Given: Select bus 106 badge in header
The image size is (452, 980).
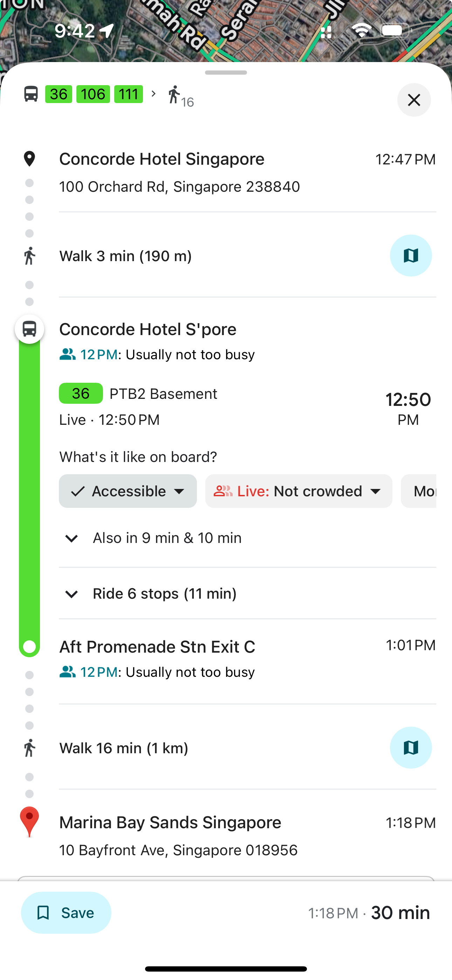Looking at the screenshot, I should 93,94.
